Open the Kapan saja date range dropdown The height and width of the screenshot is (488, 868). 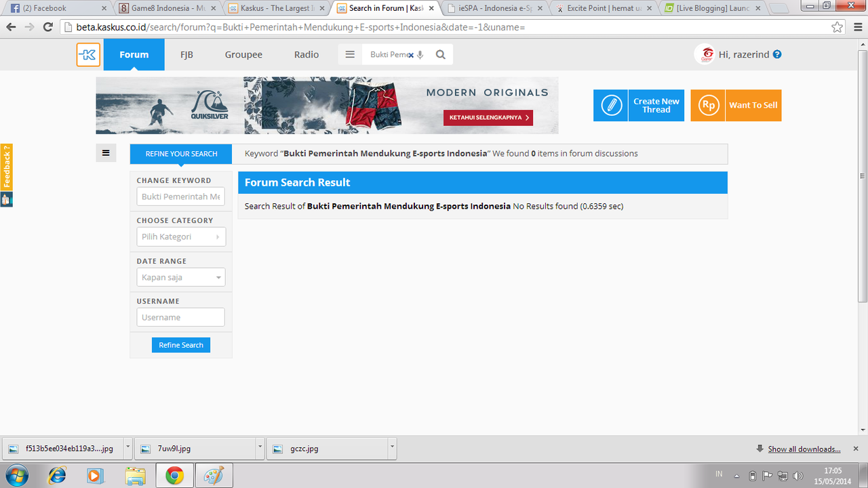[181, 277]
